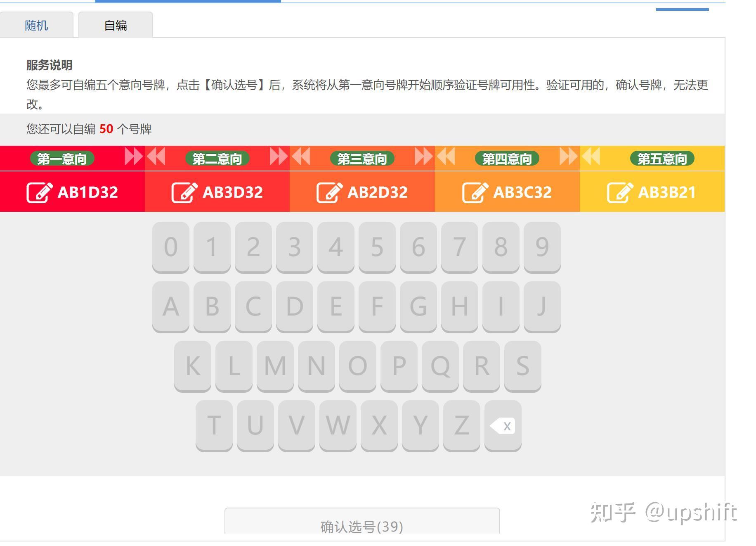Tap the letter Z key
This screenshot has width=756, height=546.
462,426
